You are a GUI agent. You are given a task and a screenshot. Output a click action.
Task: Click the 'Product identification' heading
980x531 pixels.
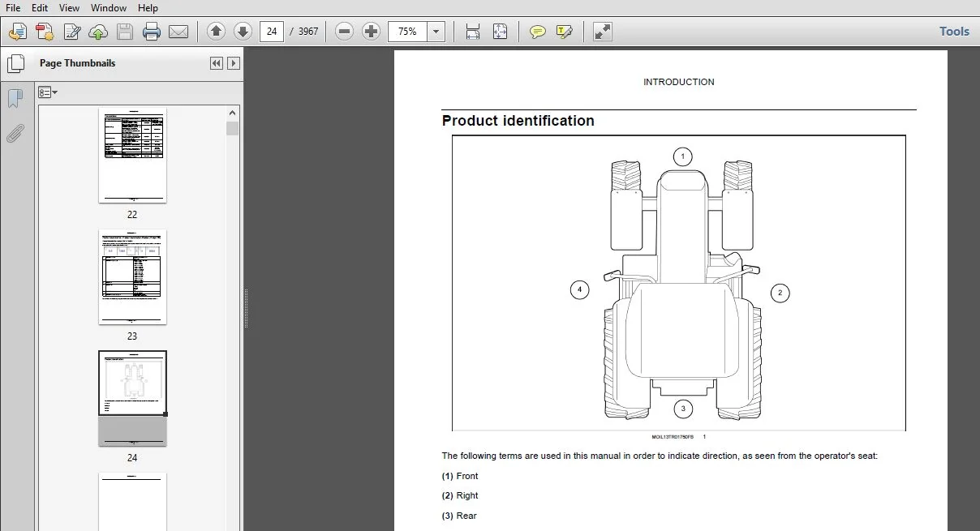(518, 121)
